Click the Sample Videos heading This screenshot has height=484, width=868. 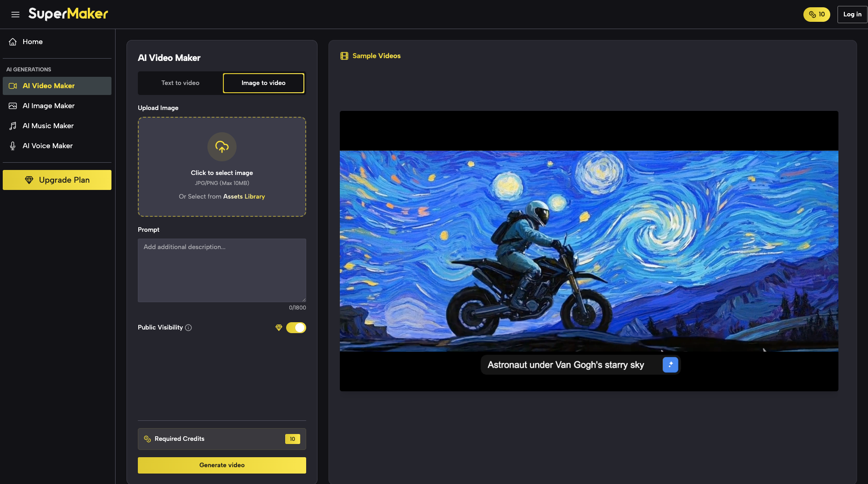[x=377, y=56]
